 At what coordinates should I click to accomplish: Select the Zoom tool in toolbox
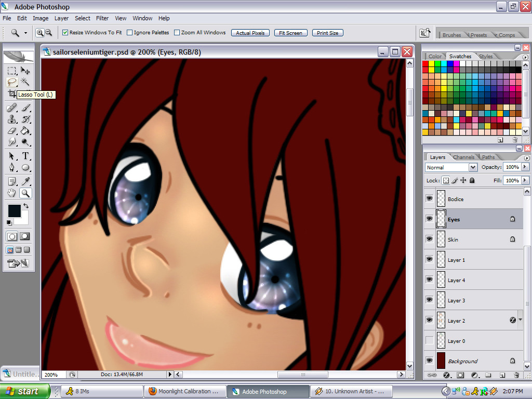point(25,193)
